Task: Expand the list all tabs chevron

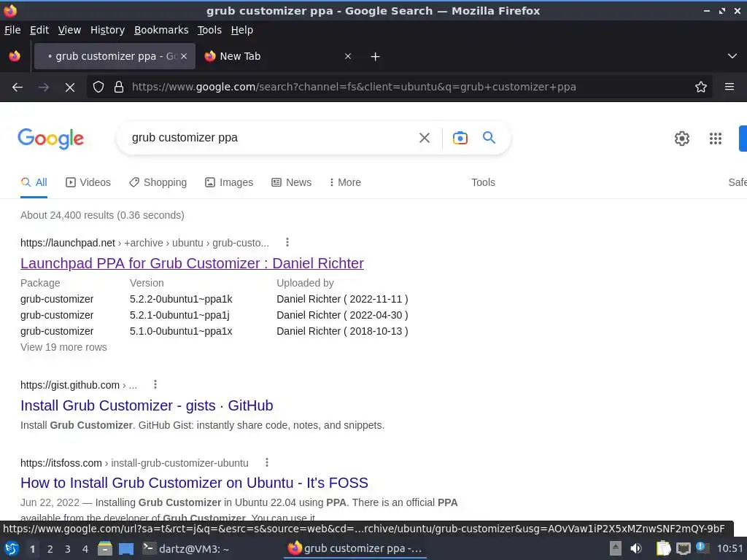Action: click(732, 57)
